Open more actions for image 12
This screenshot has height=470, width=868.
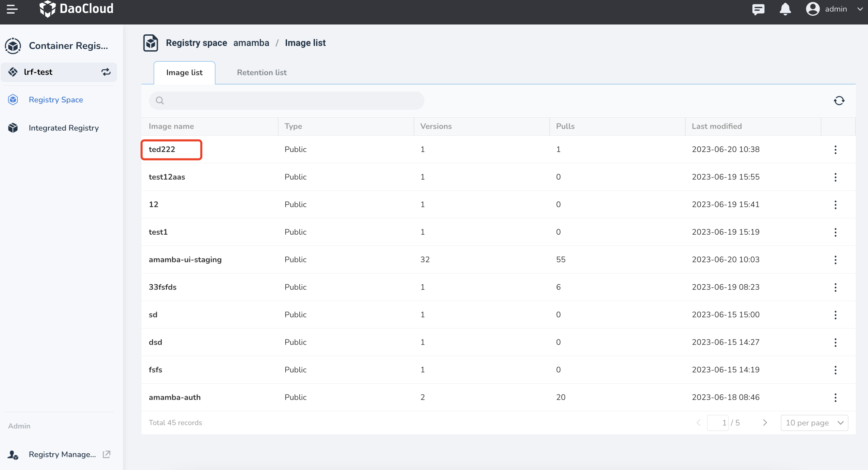(x=835, y=205)
